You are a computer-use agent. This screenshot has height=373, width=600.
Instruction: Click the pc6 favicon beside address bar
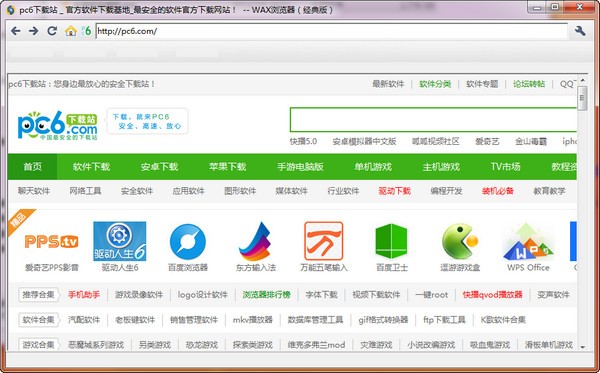pyautogui.click(x=86, y=31)
